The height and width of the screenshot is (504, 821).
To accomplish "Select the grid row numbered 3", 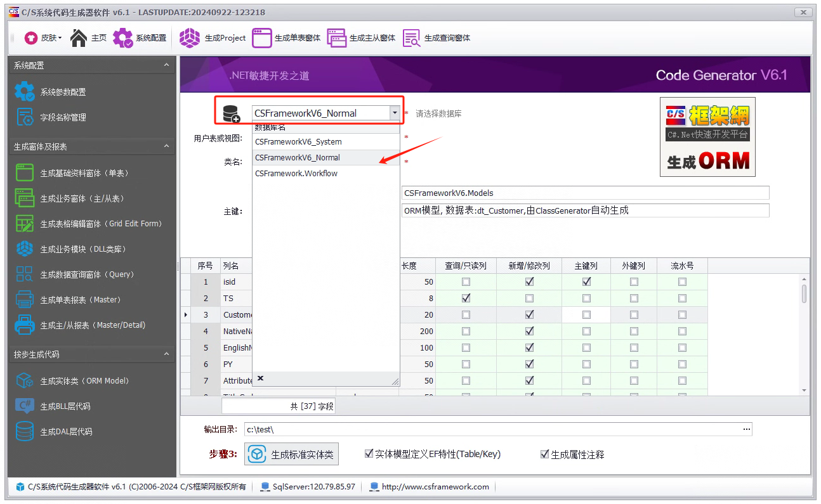I will (206, 314).
